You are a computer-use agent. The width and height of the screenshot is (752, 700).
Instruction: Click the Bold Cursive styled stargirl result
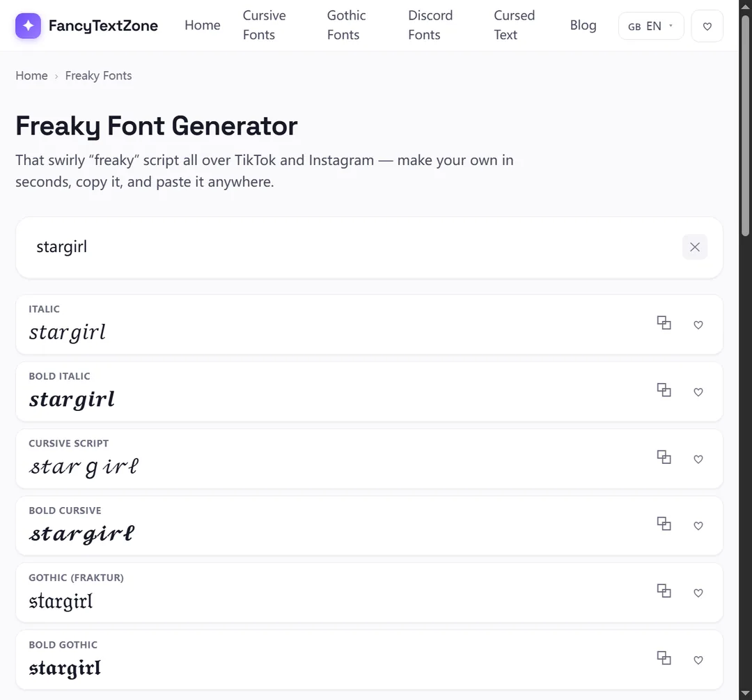82,534
